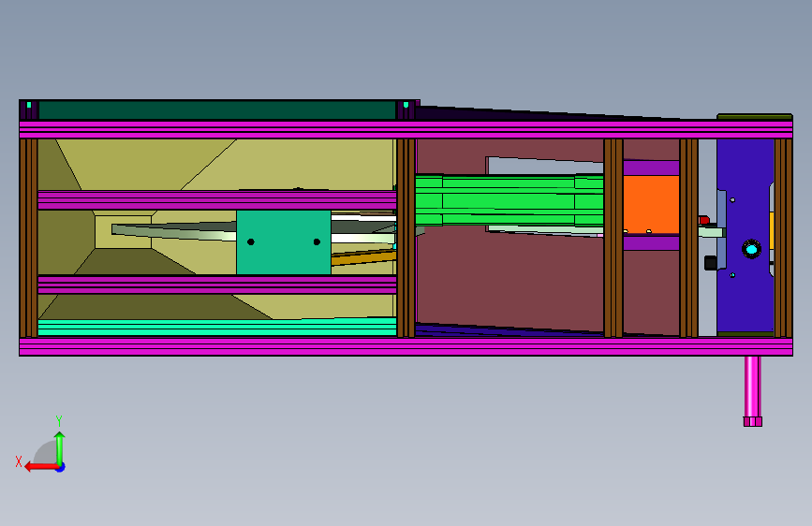
Task: Pick the right black hole on teal block
Action: 317,241
